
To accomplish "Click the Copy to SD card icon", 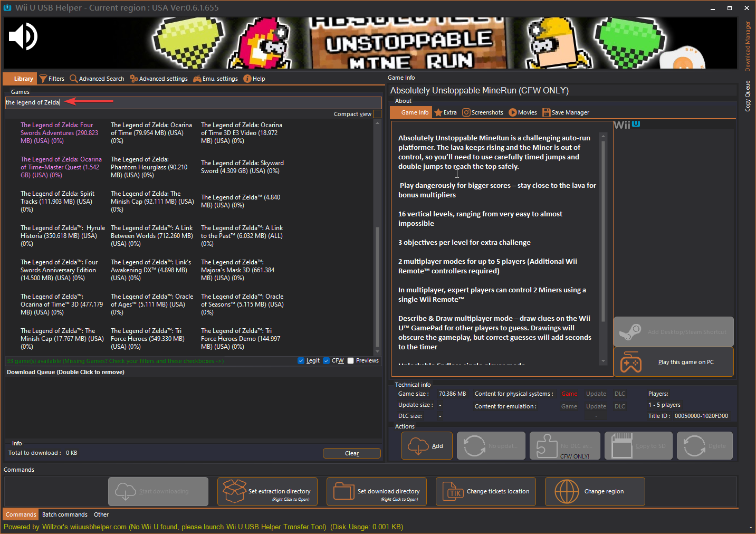I will point(621,446).
